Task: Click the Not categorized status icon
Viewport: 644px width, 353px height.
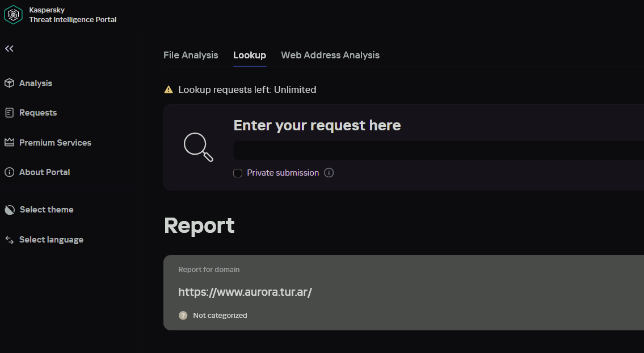Action: [183, 316]
